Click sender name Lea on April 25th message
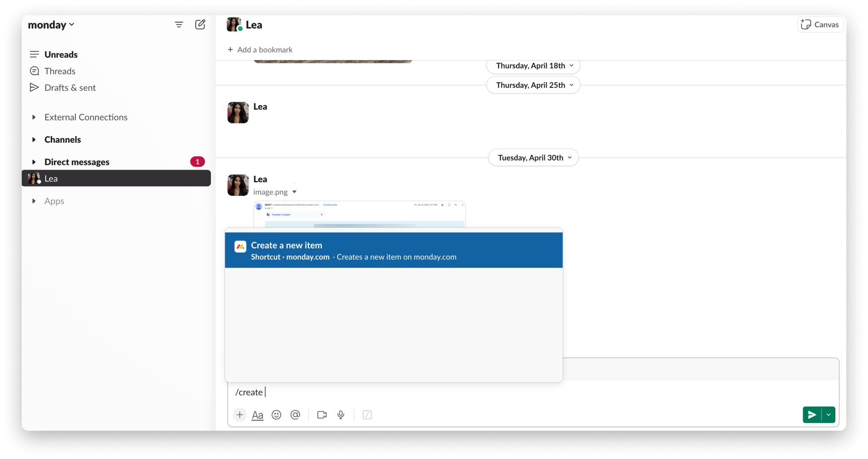 (260, 107)
